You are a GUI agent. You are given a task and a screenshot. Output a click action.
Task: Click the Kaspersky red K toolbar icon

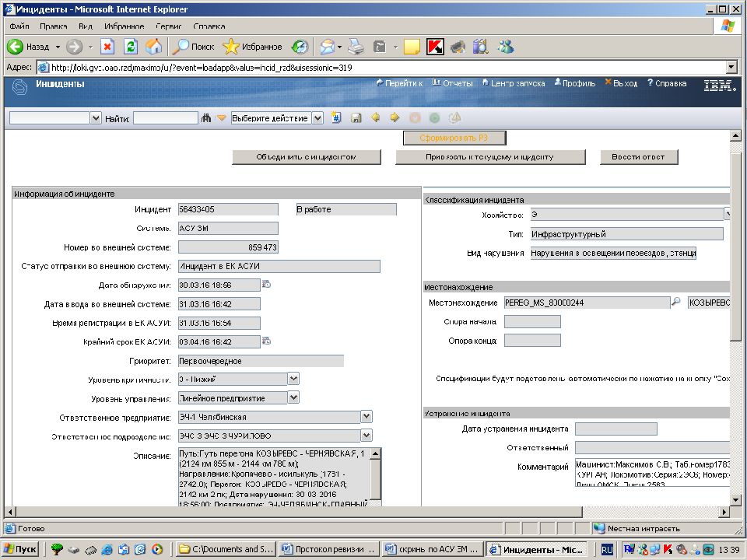click(x=435, y=47)
